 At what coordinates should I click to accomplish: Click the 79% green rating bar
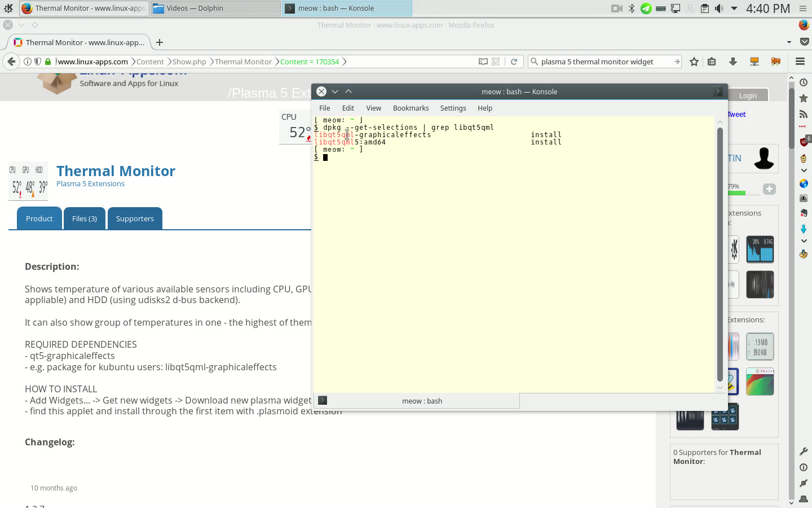736,193
